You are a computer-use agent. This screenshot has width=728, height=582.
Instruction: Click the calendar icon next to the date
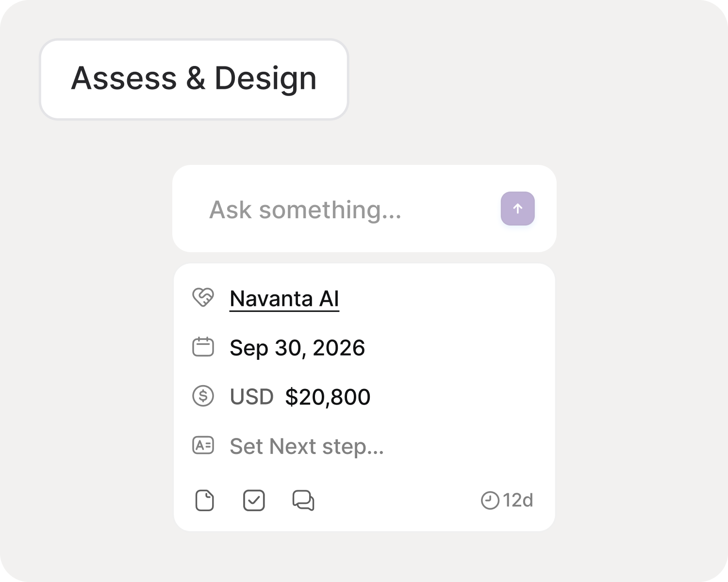pos(203,347)
